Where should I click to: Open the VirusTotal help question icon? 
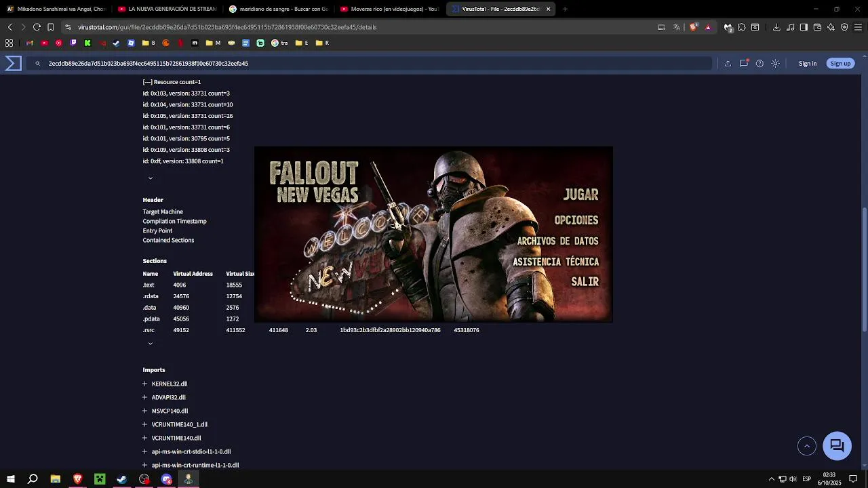[759, 63]
